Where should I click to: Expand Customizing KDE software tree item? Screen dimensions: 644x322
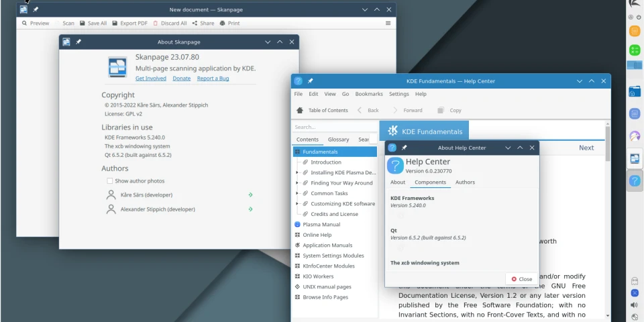pyautogui.click(x=297, y=203)
